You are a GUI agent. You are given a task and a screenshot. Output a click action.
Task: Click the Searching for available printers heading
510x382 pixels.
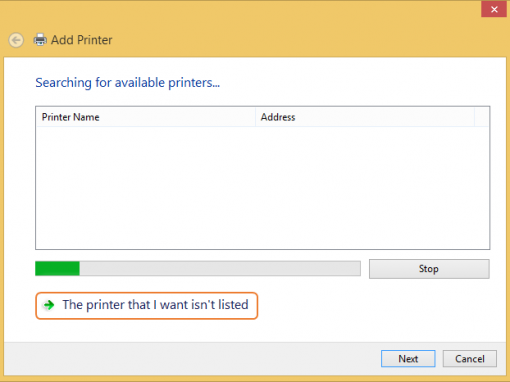coord(128,83)
